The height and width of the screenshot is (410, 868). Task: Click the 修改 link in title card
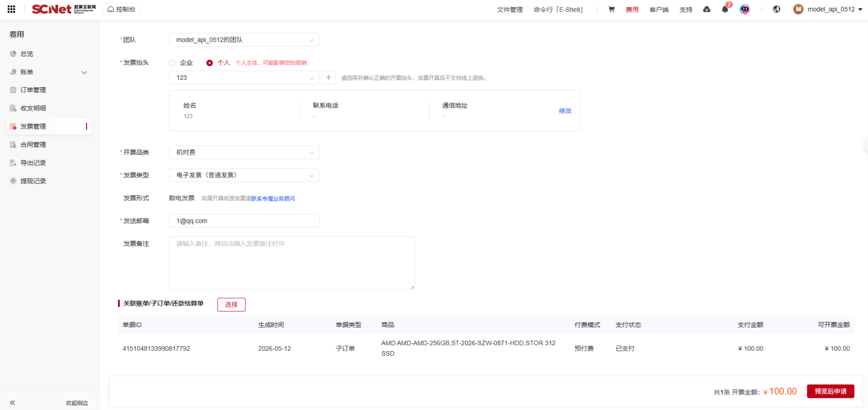click(565, 111)
